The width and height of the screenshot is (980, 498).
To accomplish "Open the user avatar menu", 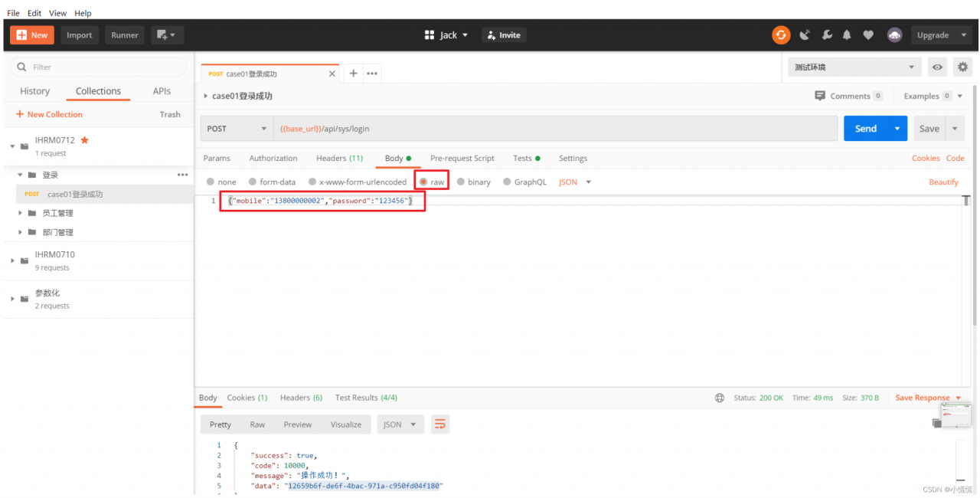I will [x=894, y=34].
